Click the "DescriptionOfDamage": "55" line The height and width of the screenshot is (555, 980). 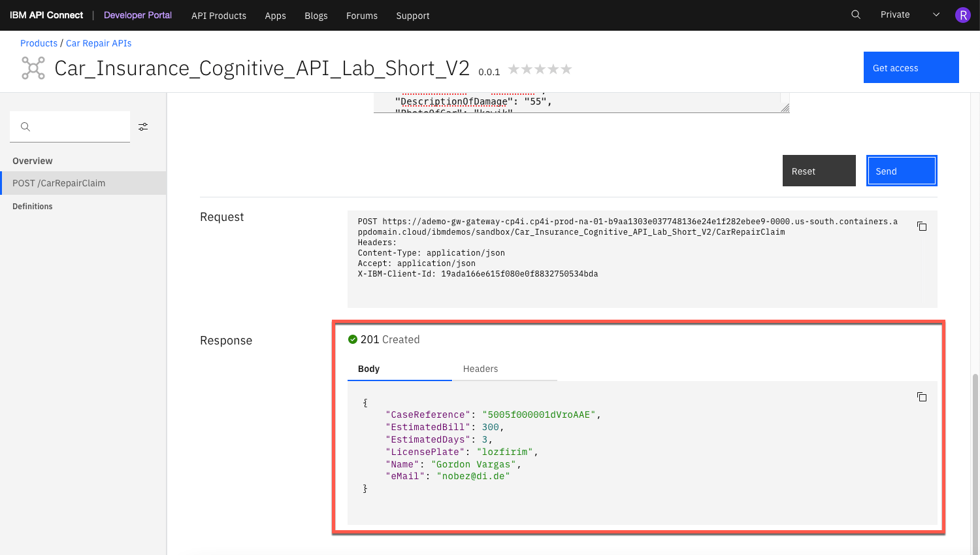474,101
